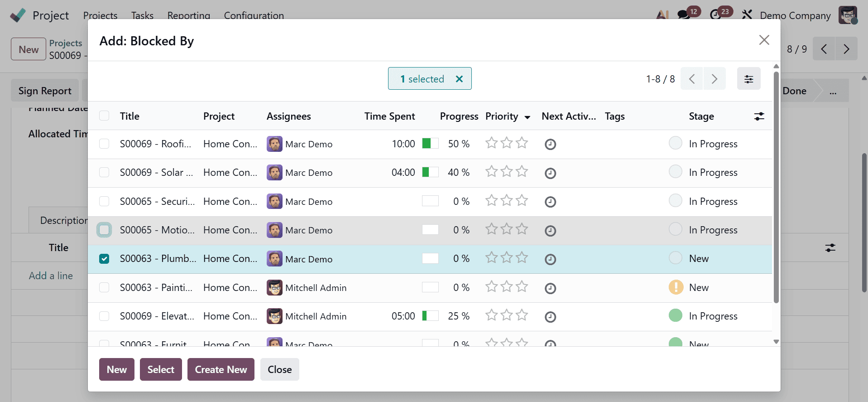Switch to the Description tab
This screenshot has height=402, width=868.
pyautogui.click(x=59, y=220)
